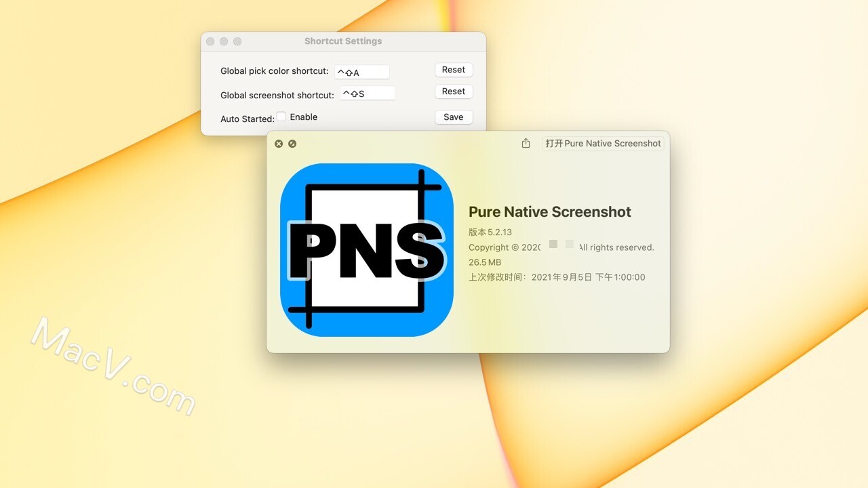Image resolution: width=868 pixels, height=488 pixels.
Task: Open with Pure Native Screenshot button
Action: click(x=603, y=143)
